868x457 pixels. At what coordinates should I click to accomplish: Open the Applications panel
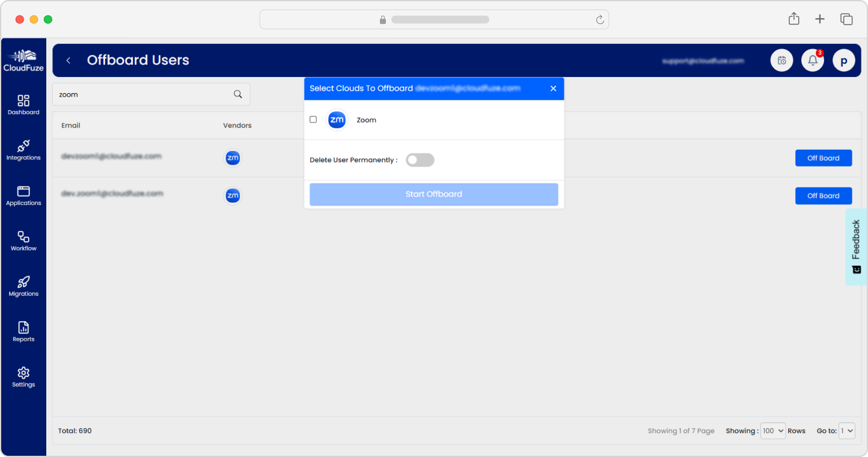click(x=23, y=194)
